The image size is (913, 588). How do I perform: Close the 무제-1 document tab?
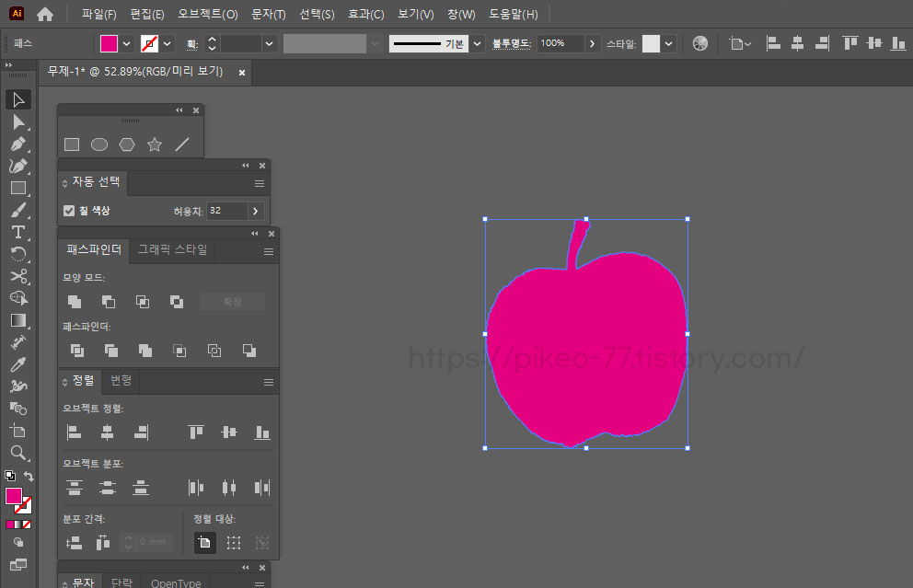[242, 72]
